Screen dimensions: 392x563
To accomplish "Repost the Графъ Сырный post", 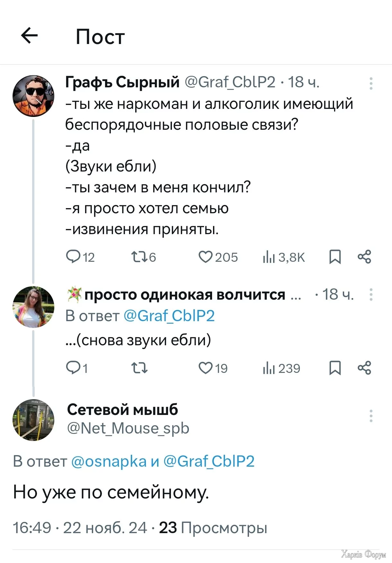I will 139,257.
